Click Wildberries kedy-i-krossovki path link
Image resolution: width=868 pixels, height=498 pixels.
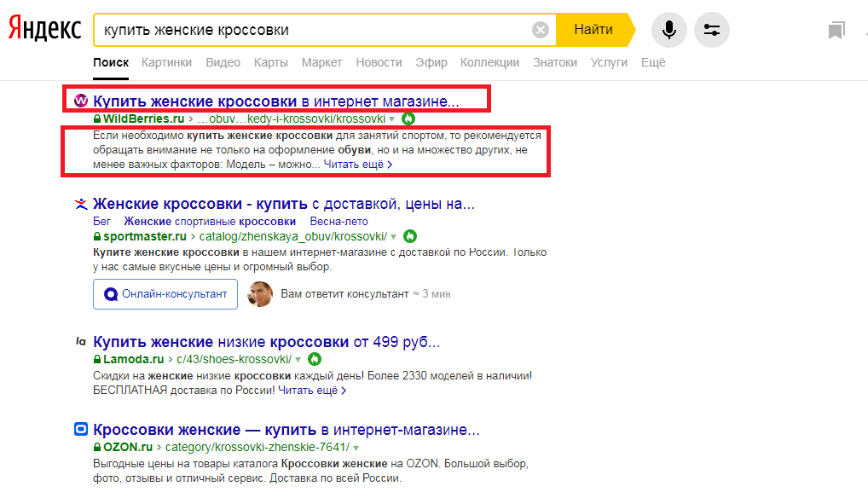(x=291, y=119)
